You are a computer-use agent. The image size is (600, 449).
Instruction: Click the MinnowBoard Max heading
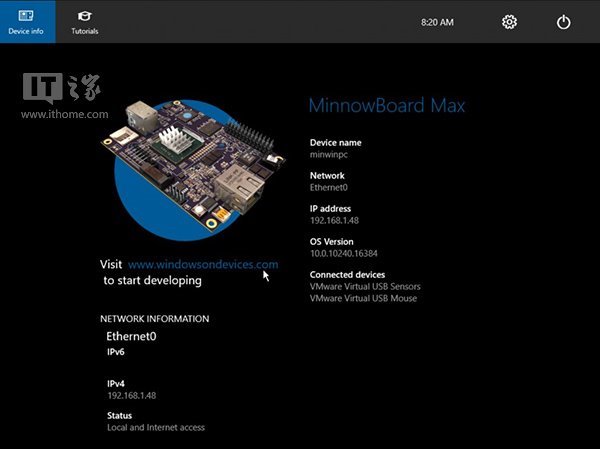pos(387,105)
